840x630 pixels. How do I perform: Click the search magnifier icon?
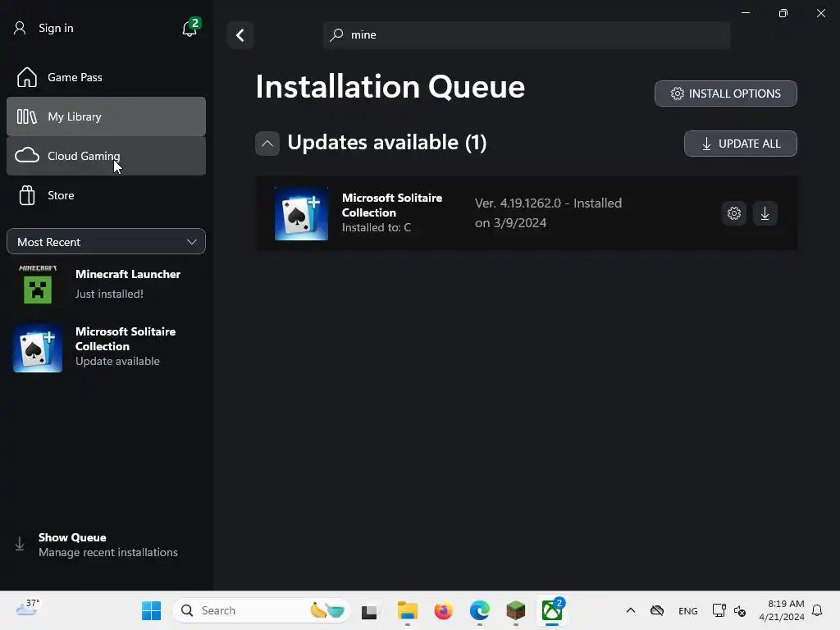click(336, 34)
